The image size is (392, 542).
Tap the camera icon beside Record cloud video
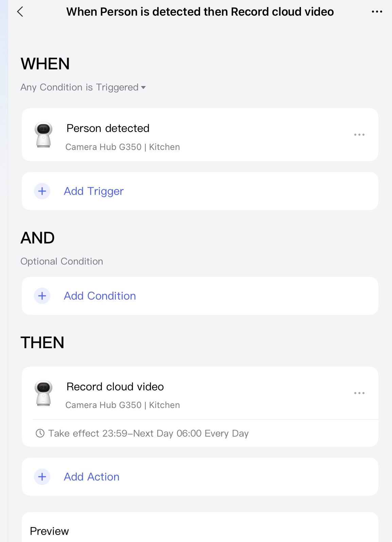click(43, 393)
